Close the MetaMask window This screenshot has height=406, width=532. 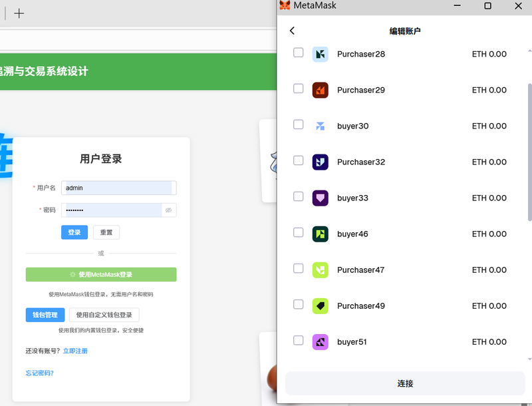(x=518, y=6)
